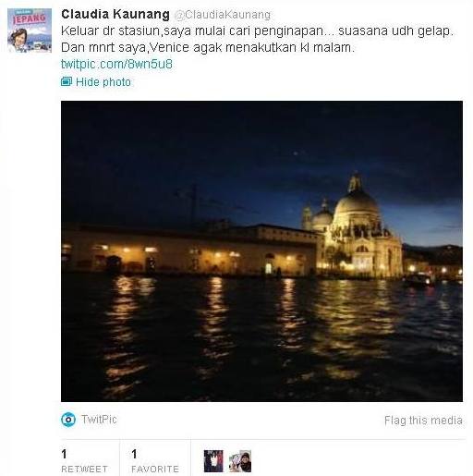Open the twitpic.com/8wn5u8 link
The image size is (473, 476).
116,64
